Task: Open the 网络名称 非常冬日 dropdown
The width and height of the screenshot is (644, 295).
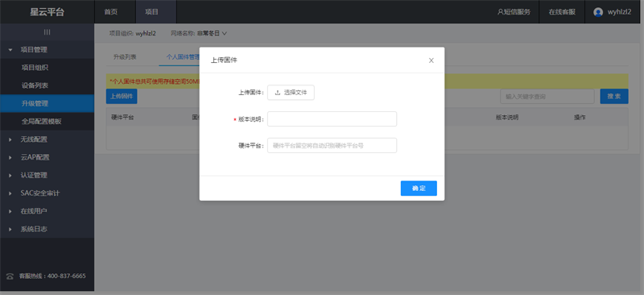Action: pyautogui.click(x=212, y=33)
